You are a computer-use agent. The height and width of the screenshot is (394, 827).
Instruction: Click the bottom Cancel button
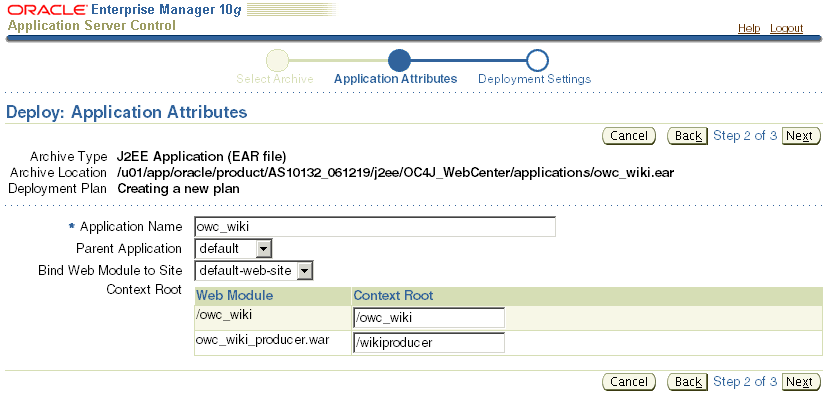coord(629,382)
